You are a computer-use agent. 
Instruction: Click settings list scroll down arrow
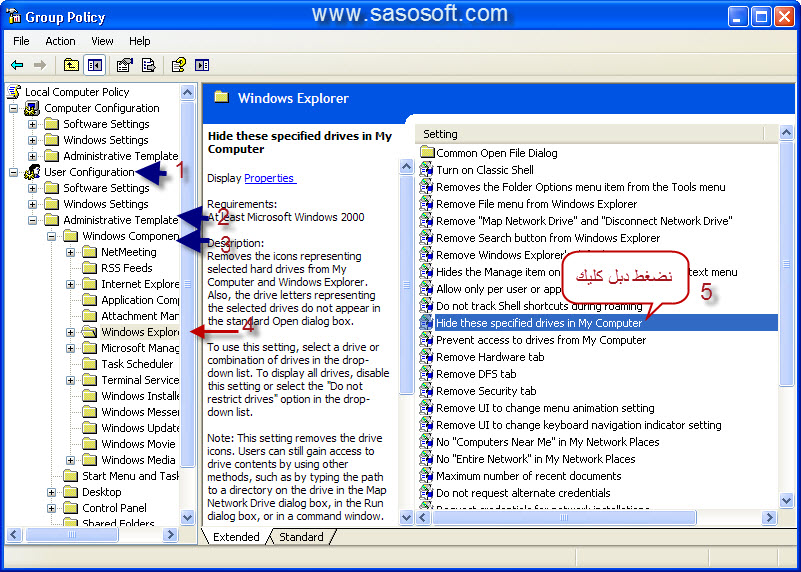tap(786, 501)
